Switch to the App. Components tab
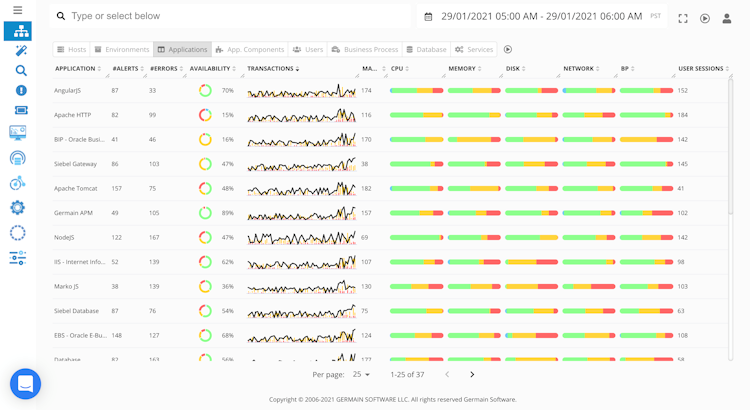750x410 pixels. pos(250,49)
